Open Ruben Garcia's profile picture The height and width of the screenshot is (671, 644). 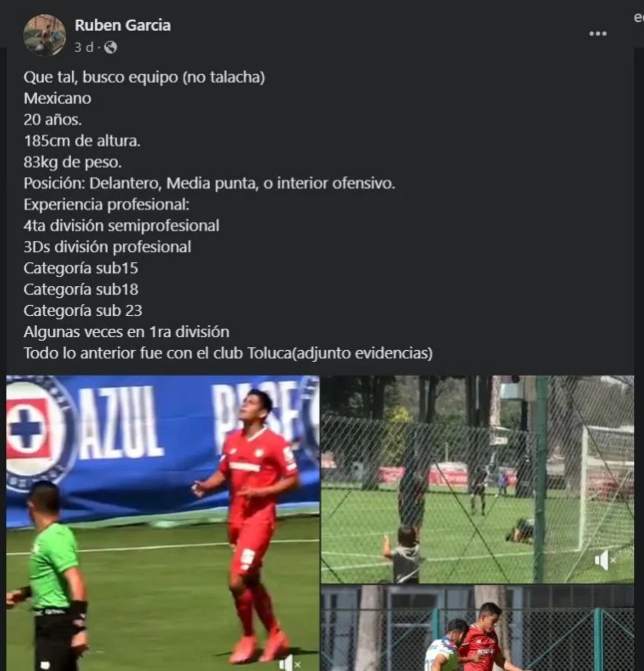(x=44, y=35)
